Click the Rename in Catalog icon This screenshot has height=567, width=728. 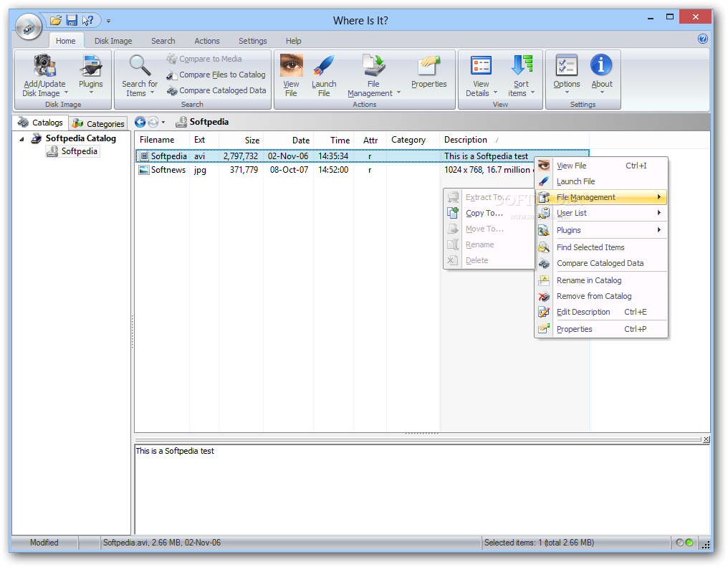point(544,280)
